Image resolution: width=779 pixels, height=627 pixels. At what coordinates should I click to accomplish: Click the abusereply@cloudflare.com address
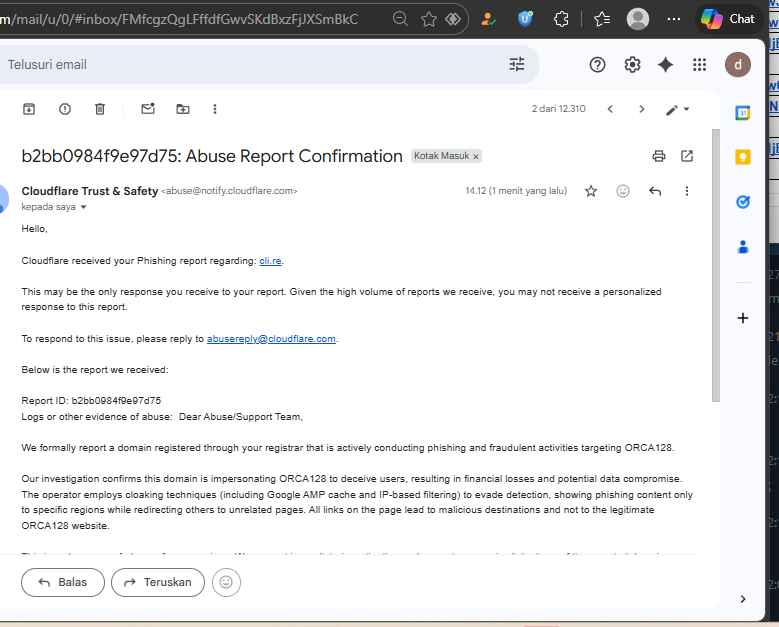(x=271, y=339)
